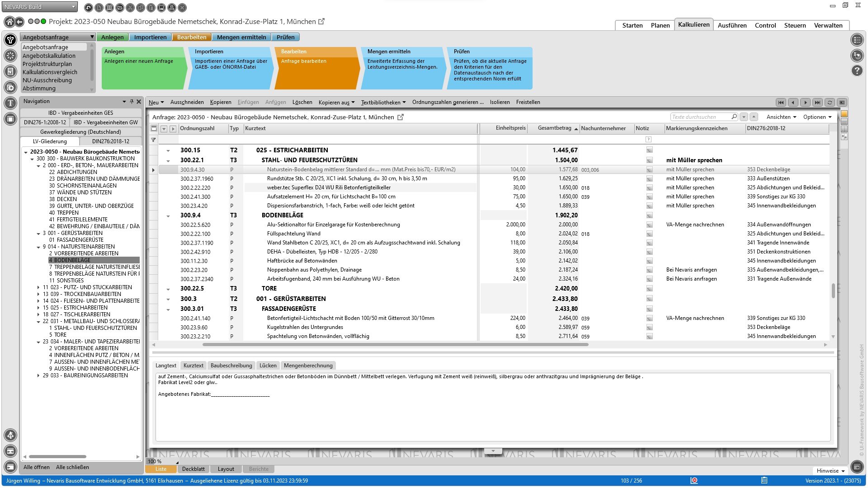Viewport: 868px width, 488px height.
Task: Open the Hinweise dropdown
Action: [x=830, y=471]
